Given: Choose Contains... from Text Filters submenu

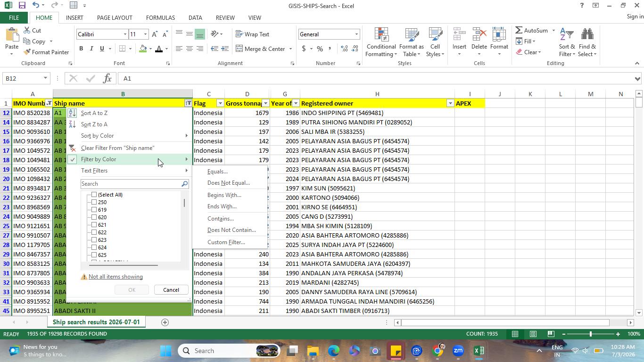Looking at the screenshot, I should (220, 219).
